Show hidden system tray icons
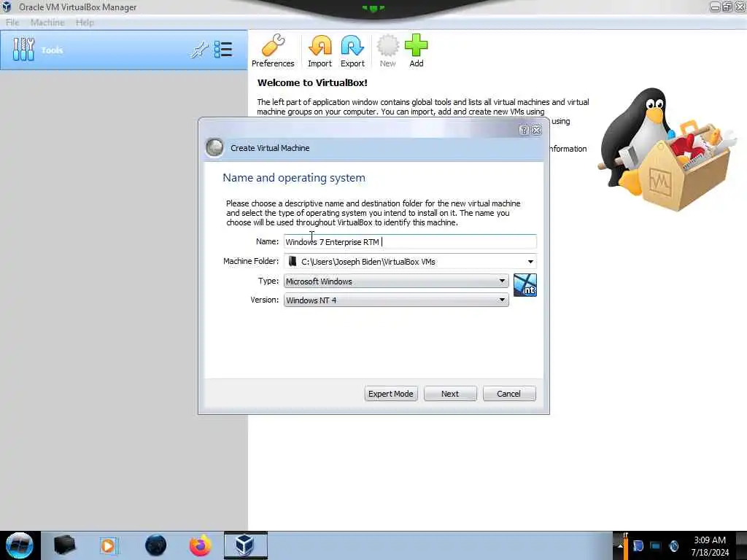Screen dimensions: 747x560 620,545
